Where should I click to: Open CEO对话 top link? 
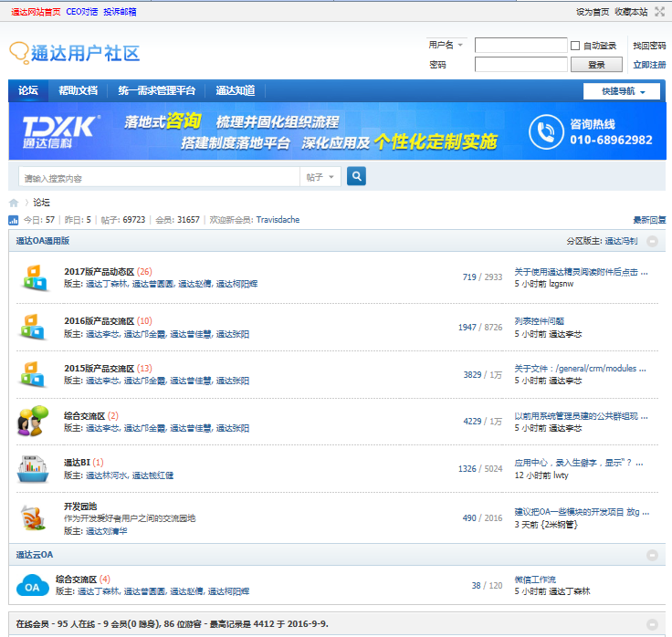(82, 12)
